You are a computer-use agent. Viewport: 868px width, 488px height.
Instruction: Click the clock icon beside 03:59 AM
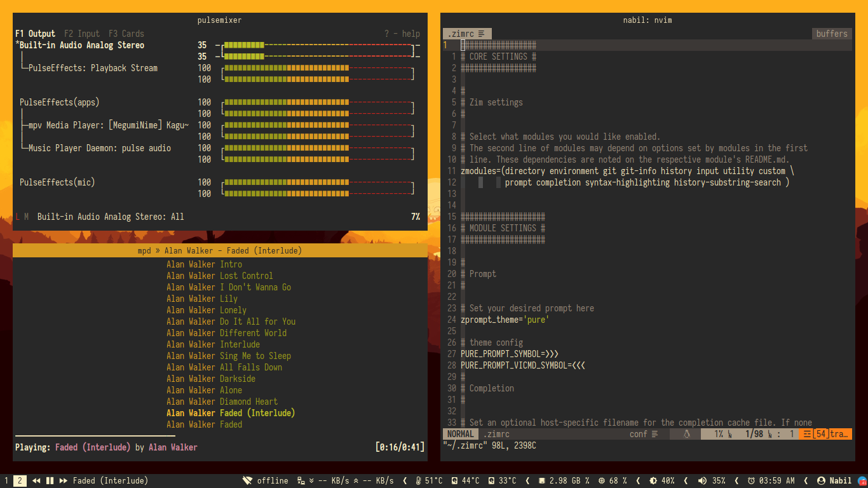click(751, 481)
